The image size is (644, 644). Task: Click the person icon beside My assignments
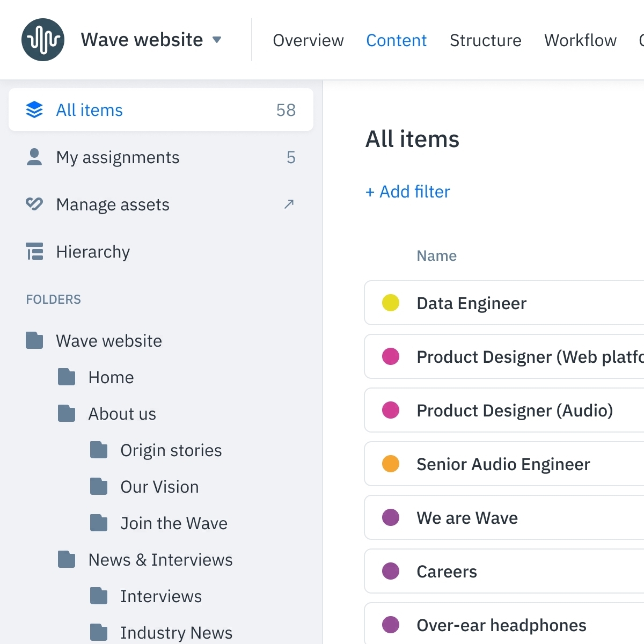click(34, 157)
